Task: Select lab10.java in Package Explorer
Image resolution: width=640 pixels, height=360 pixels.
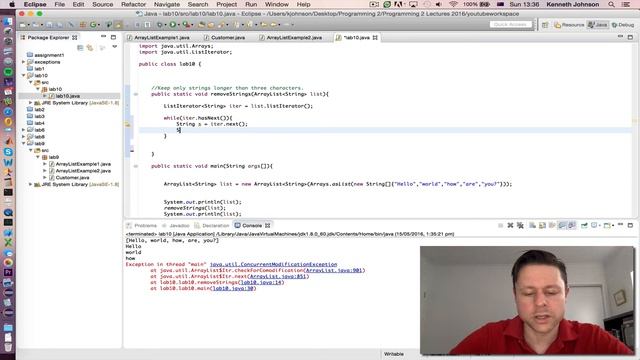Action: point(67,96)
